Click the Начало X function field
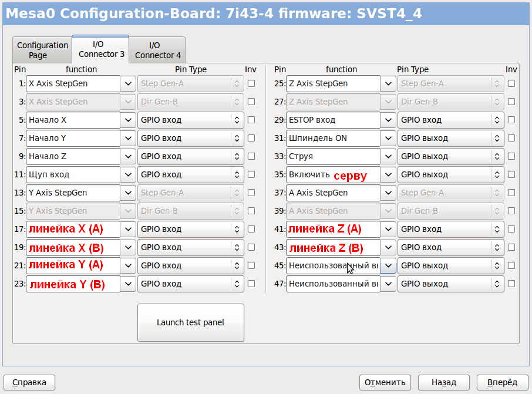Viewport: 532px width, 394px height. tap(73, 120)
